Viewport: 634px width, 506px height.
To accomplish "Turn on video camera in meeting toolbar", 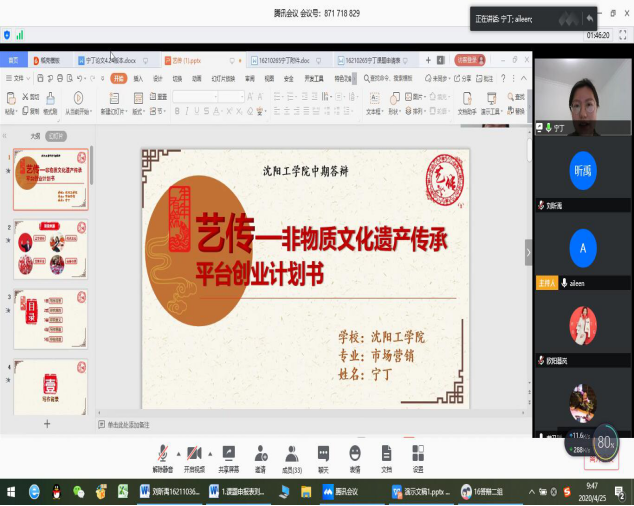I will click(x=193, y=455).
